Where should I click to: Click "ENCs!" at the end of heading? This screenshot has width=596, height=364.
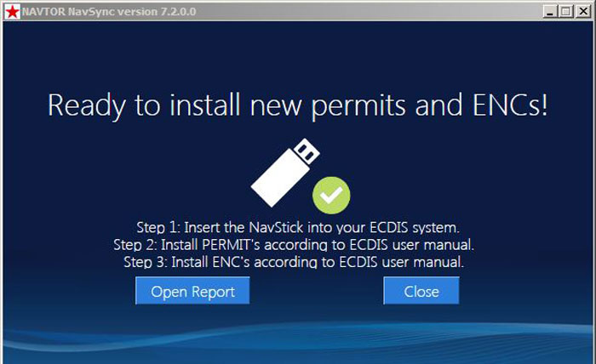pos(511,105)
